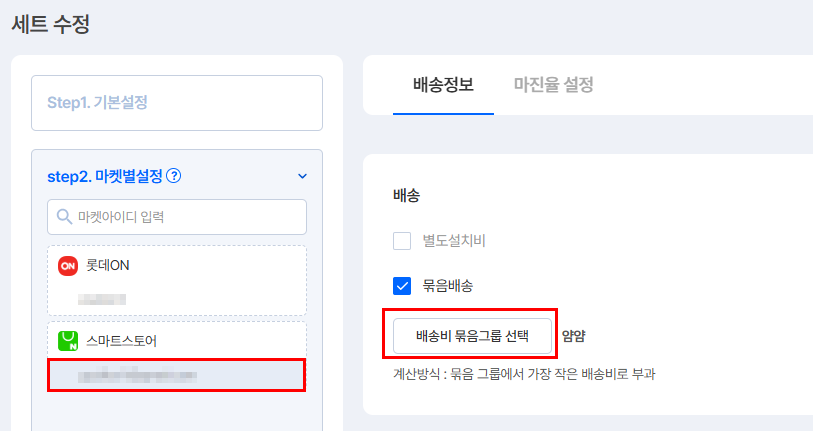
Task: Uncheck the 묶음배송 checkbox
Action: pos(402,286)
